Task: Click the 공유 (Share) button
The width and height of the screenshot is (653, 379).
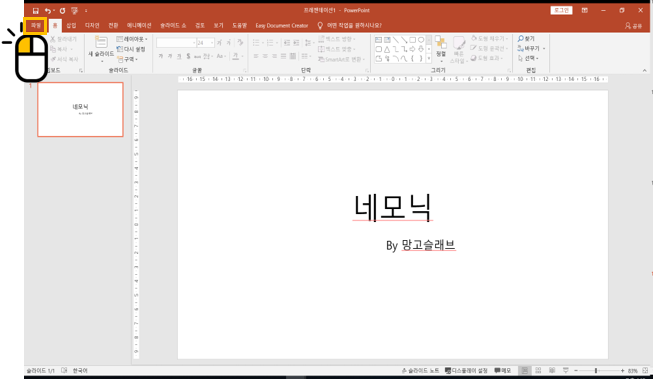Action: (633, 26)
